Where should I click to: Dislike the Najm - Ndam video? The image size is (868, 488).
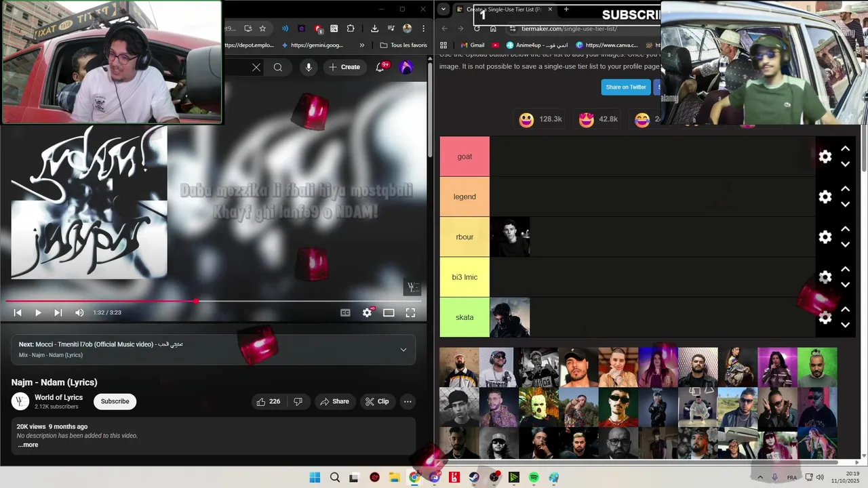click(x=298, y=401)
